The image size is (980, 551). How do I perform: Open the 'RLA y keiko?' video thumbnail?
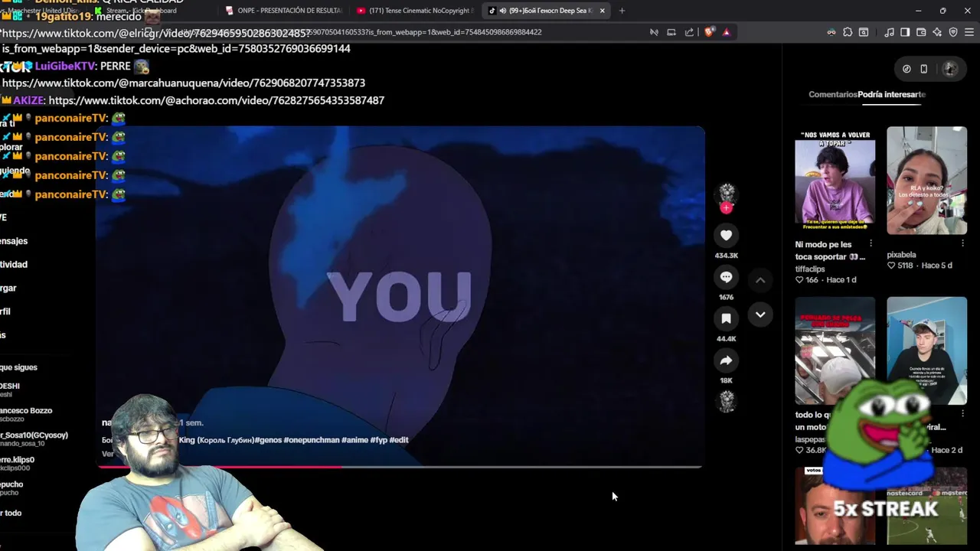(926, 181)
